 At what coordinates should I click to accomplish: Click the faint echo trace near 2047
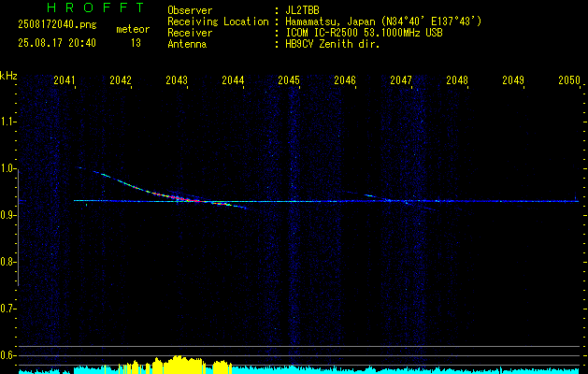click(x=401, y=203)
